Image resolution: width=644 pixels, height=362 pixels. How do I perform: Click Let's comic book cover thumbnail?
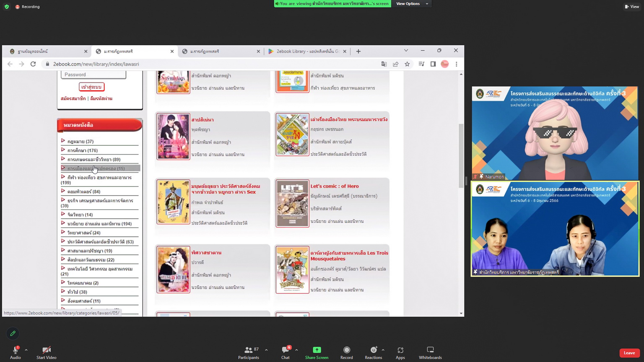click(x=292, y=203)
